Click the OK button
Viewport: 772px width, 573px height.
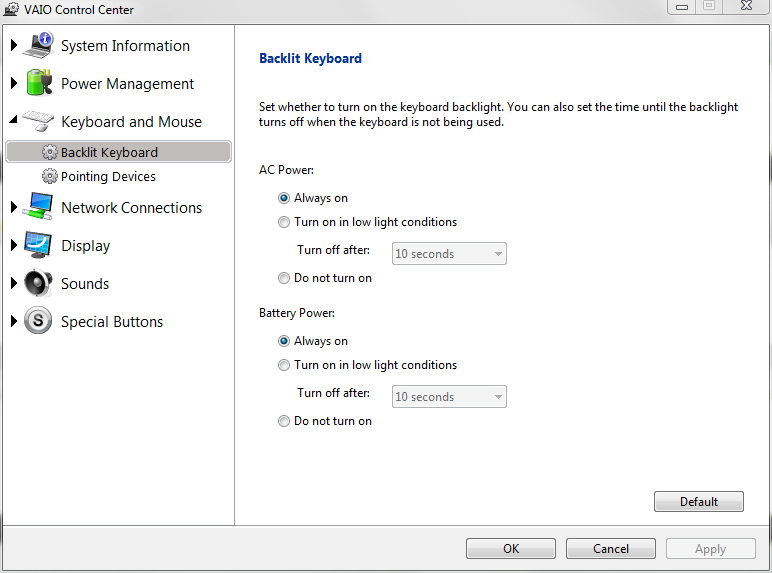(x=511, y=548)
